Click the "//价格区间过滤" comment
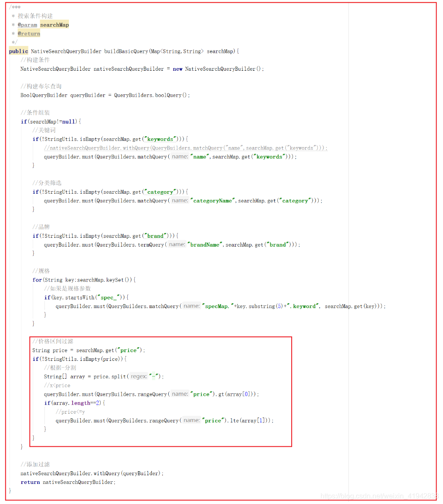Image resolution: width=443 pixels, height=504 pixels. [52, 341]
